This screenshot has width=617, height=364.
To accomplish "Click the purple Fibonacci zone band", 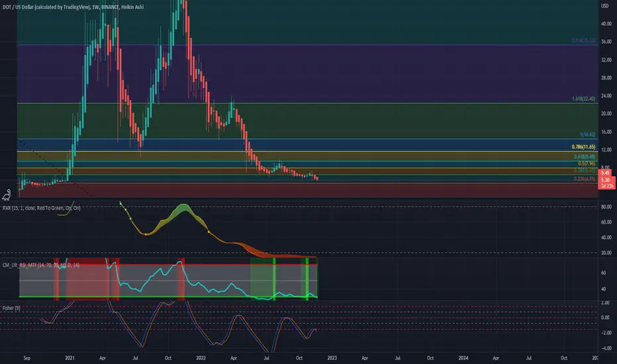I will (x=307, y=74).
